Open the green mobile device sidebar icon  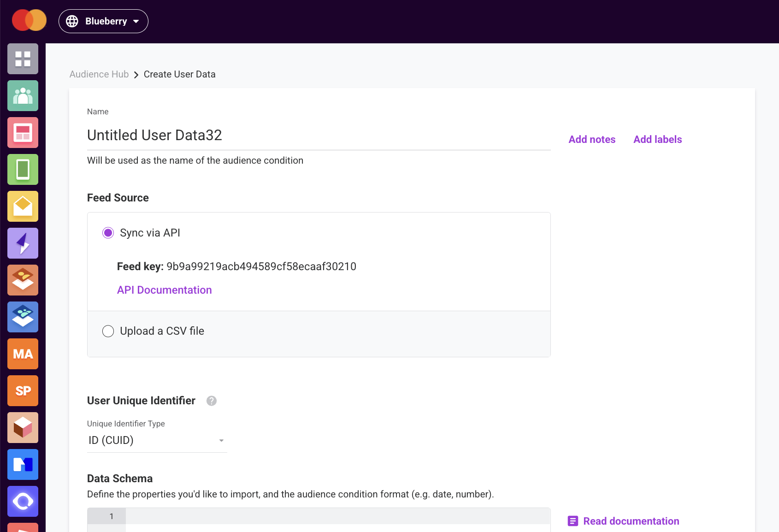click(x=23, y=170)
